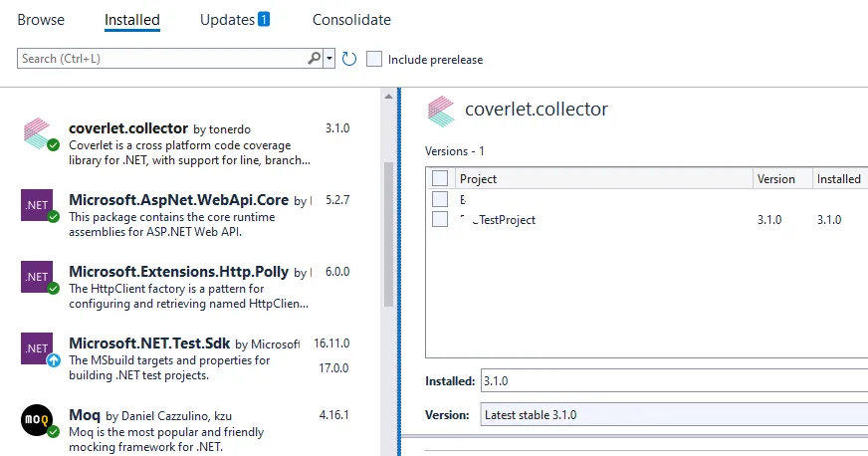Open the Consolidate tab
The height and width of the screenshot is (456, 868).
point(351,20)
